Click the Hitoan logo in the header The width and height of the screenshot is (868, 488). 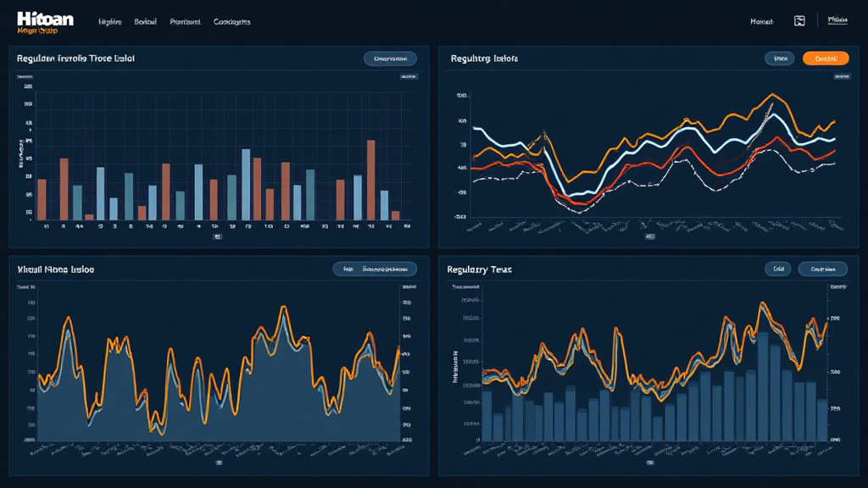point(45,22)
